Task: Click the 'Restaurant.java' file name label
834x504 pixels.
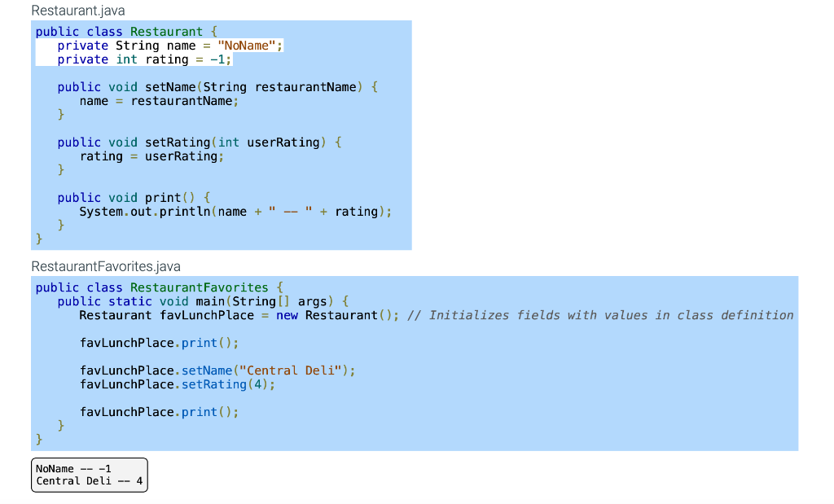Action: (x=78, y=11)
